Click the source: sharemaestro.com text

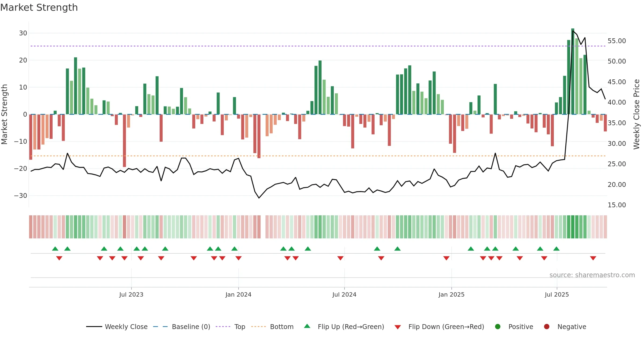(x=592, y=275)
